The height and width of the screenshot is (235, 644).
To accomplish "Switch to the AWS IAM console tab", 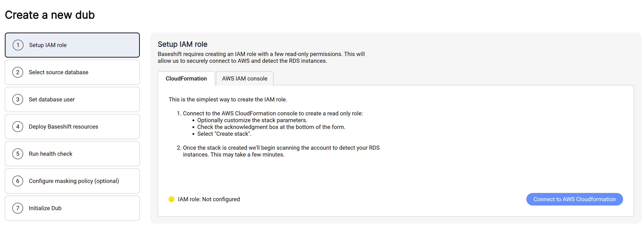I will (x=245, y=79).
